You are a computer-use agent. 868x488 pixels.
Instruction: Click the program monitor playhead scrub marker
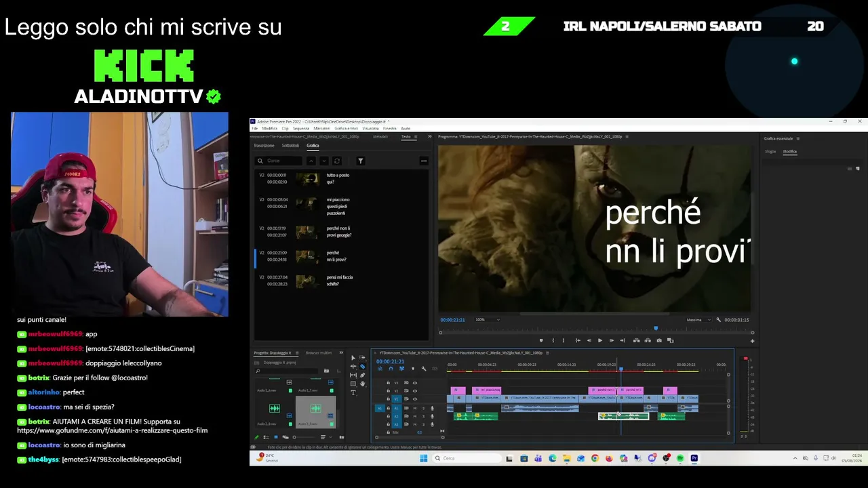(x=656, y=329)
